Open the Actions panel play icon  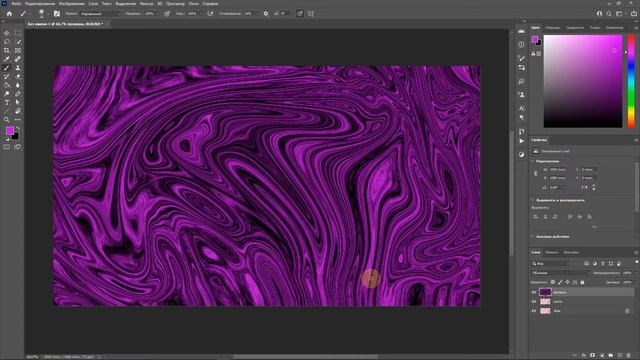click(522, 141)
